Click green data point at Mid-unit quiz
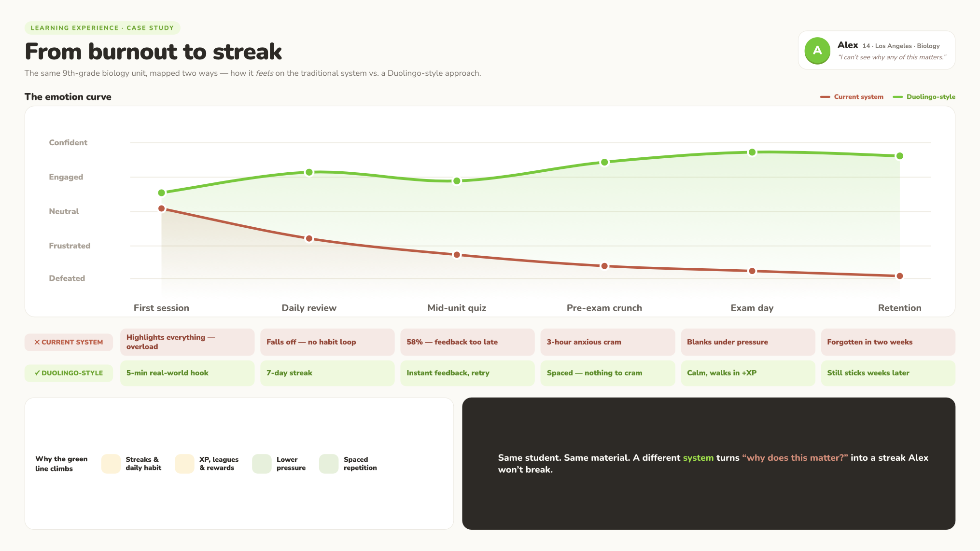The height and width of the screenshot is (551, 980). [457, 181]
